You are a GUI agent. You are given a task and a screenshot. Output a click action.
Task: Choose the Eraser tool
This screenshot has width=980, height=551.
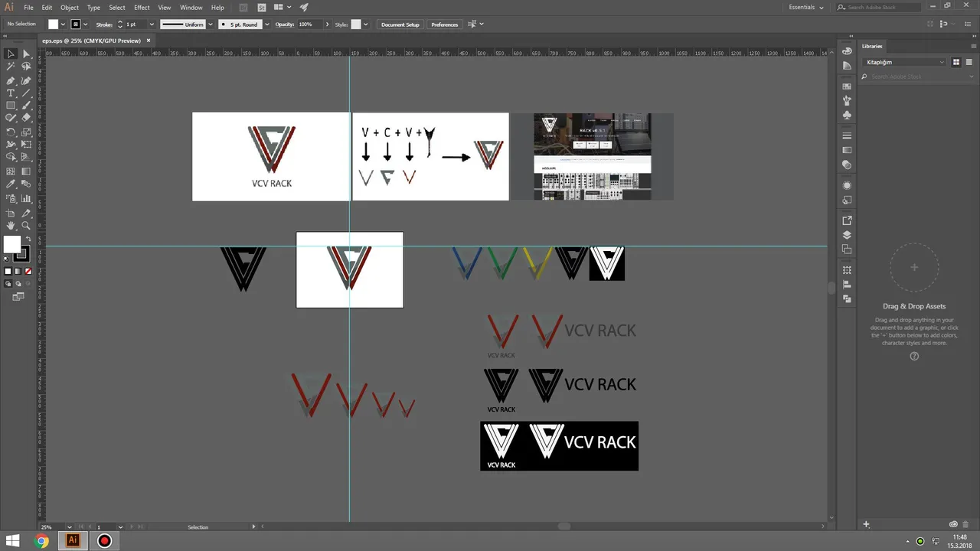coord(26,118)
